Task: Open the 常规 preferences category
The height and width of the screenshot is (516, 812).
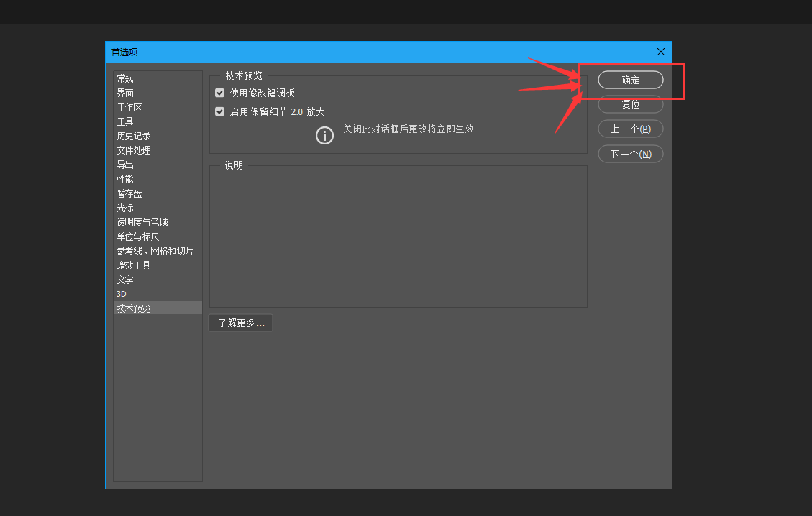Action: (158, 78)
